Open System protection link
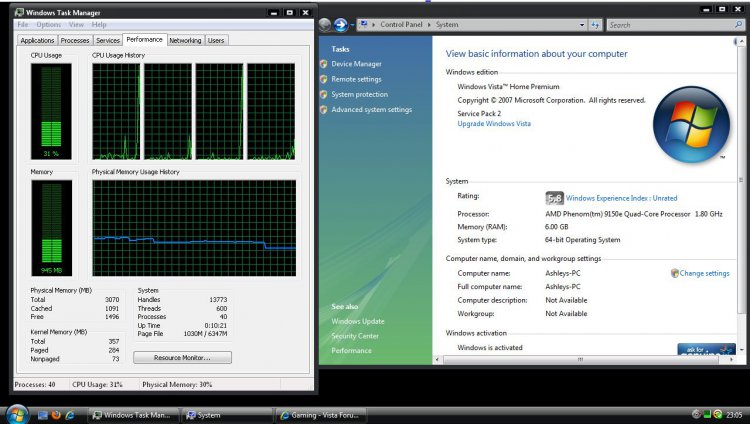Image resolution: width=750 pixels, height=424 pixels. coord(360,94)
